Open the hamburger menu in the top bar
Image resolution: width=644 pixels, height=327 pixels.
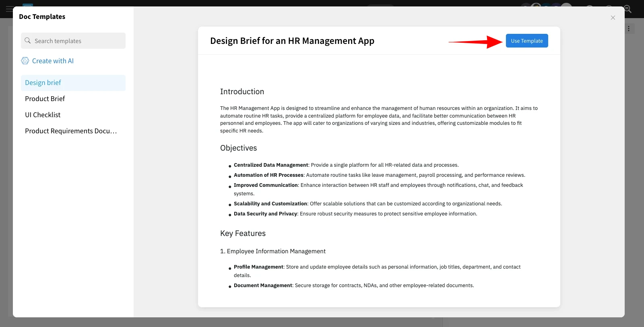(9, 9)
